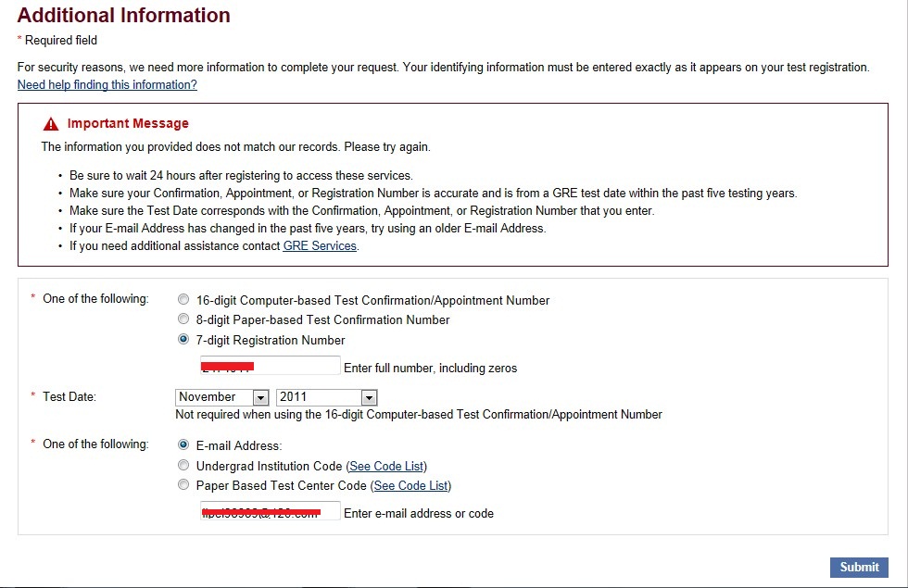Image resolution: width=908 pixels, height=588 pixels.
Task: Click the 'Enter full number, including zeros' hint
Action: pos(430,369)
